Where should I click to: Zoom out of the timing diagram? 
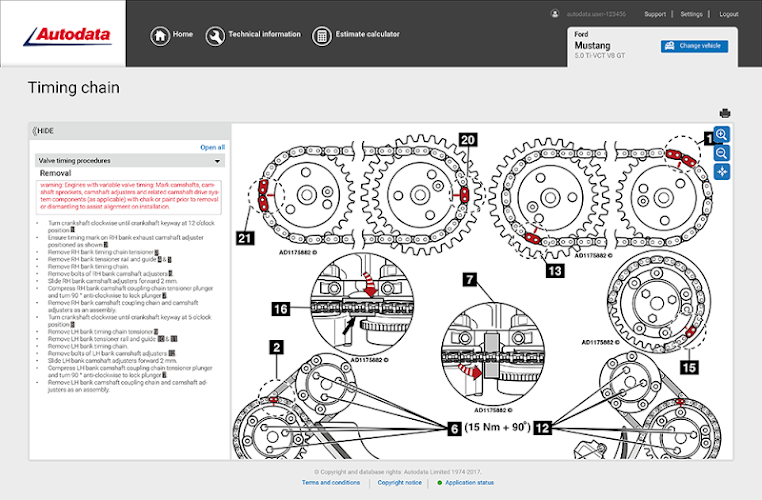[x=722, y=153]
